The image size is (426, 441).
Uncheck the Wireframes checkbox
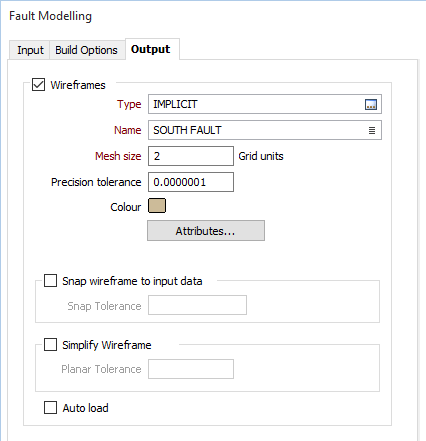coord(38,85)
